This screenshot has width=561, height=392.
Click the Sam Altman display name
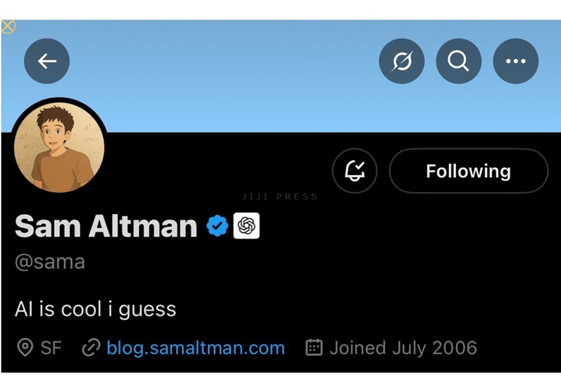[x=106, y=226]
